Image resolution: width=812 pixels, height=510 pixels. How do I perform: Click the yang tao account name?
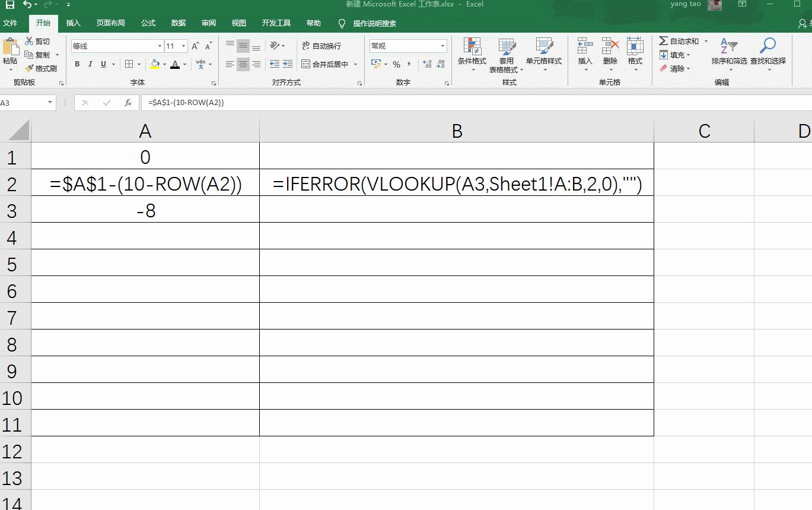coord(686,4)
